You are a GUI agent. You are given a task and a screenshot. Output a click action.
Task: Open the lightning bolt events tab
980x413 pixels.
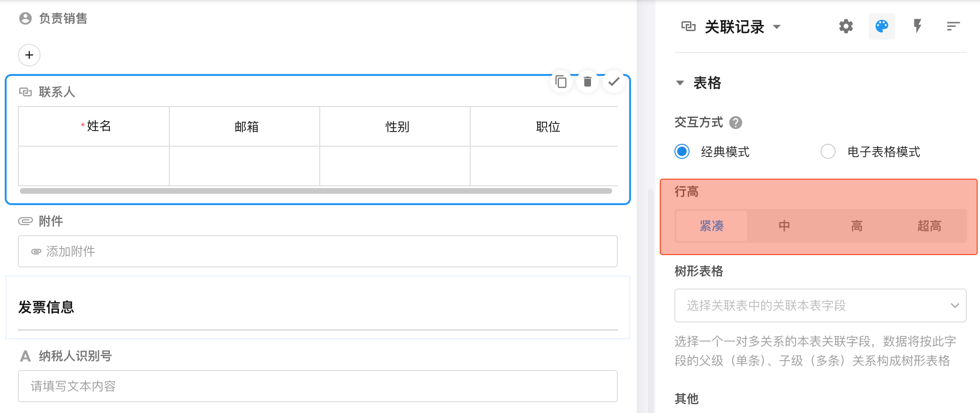917,26
